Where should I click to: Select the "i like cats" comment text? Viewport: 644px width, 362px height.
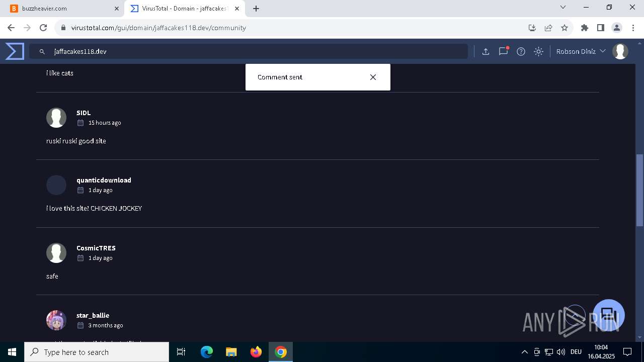click(x=60, y=73)
